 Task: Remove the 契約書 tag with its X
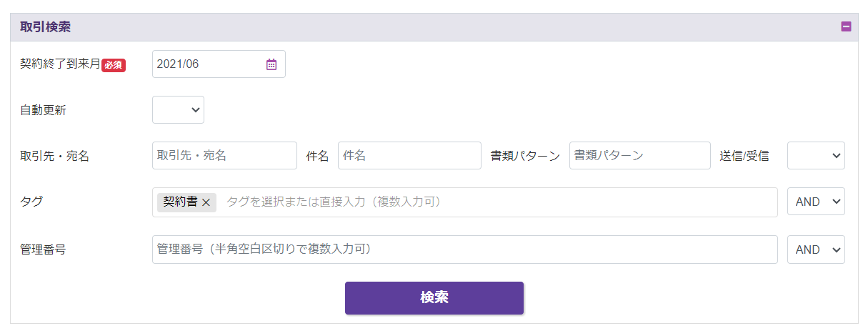206,203
